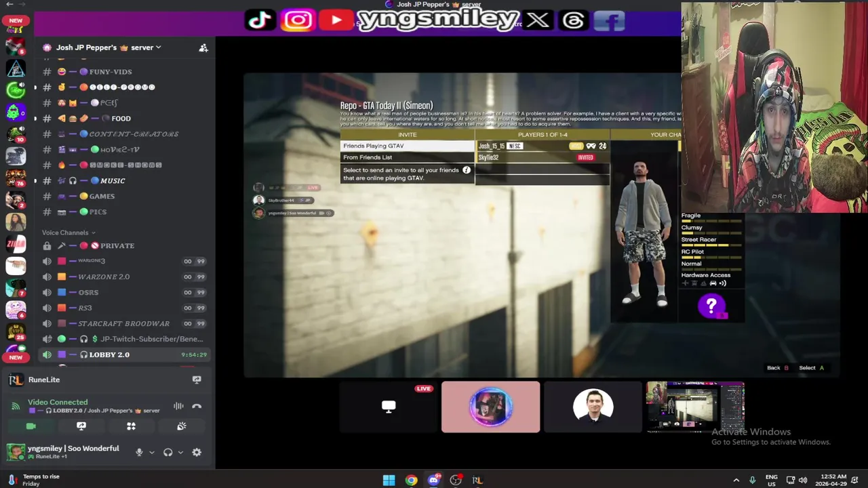Join the OSRS voice channel
The height and width of the screenshot is (488, 868).
coord(125,292)
